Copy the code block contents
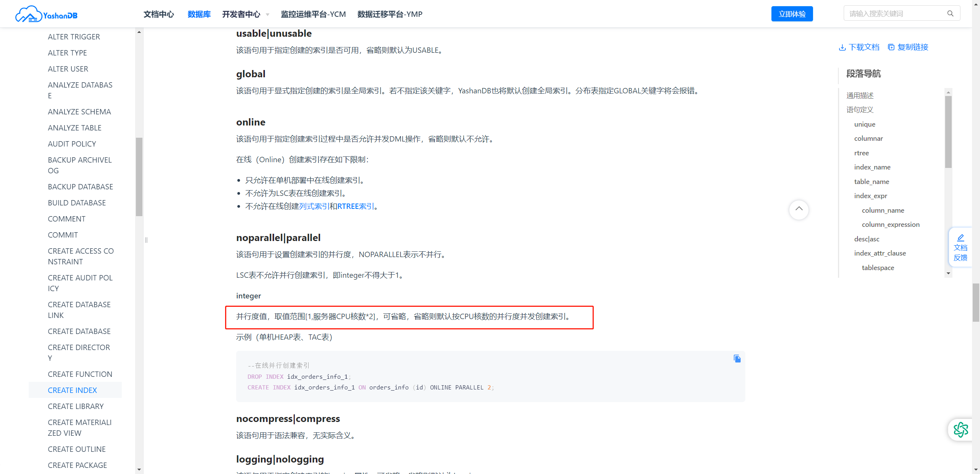This screenshot has height=474, width=980. click(737, 358)
